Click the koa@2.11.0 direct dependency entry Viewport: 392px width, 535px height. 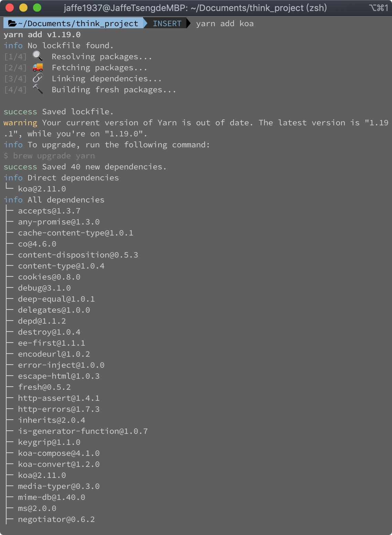42,189
